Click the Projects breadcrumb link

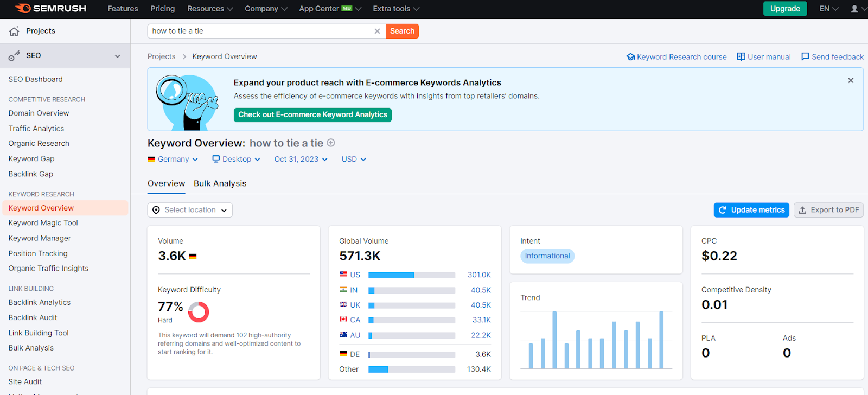pos(162,56)
